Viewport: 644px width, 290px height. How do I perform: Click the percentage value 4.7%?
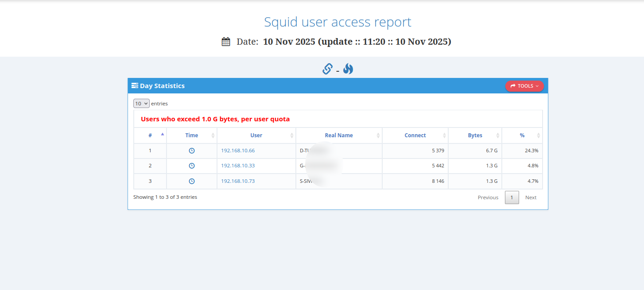tap(533, 181)
